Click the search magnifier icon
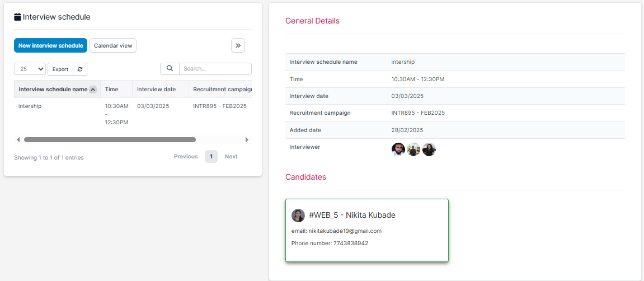This screenshot has height=281, width=644. [170, 69]
